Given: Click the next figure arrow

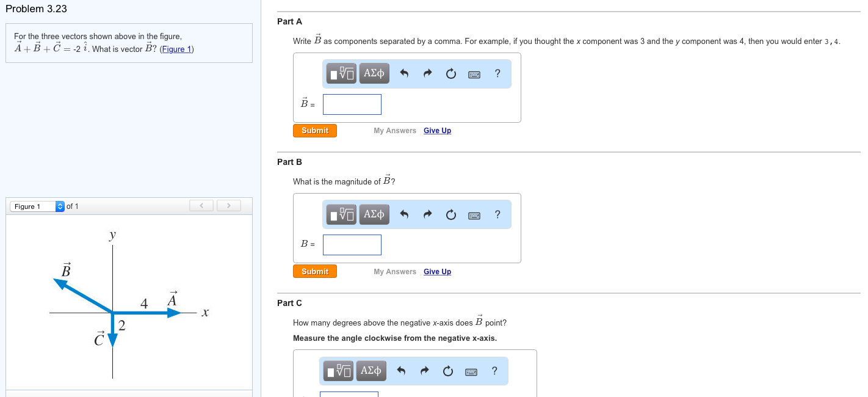Looking at the screenshot, I should tap(228, 205).
